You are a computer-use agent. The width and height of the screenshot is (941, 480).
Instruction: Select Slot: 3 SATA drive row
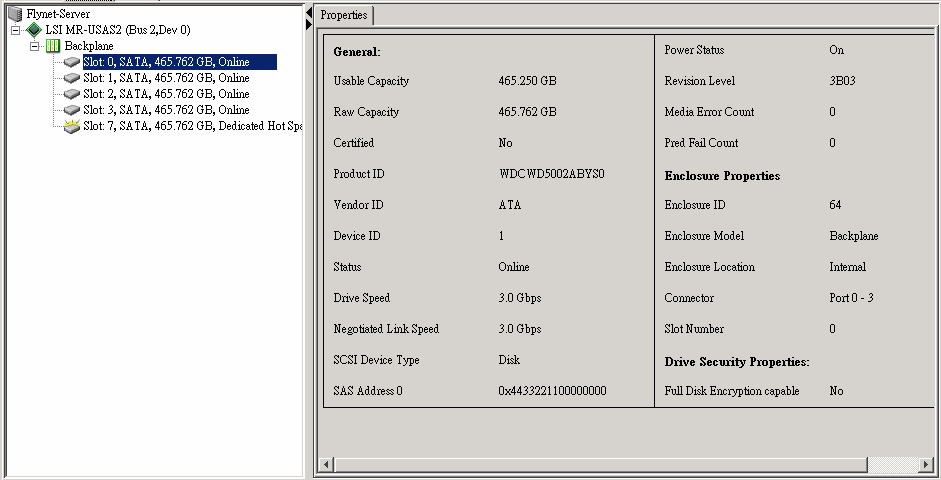pos(166,110)
